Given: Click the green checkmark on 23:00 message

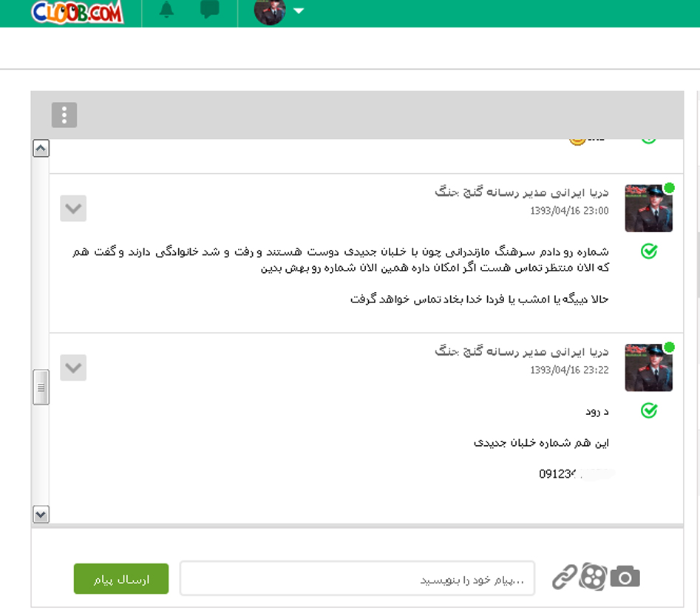Looking at the screenshot, I should click(649, 251).
